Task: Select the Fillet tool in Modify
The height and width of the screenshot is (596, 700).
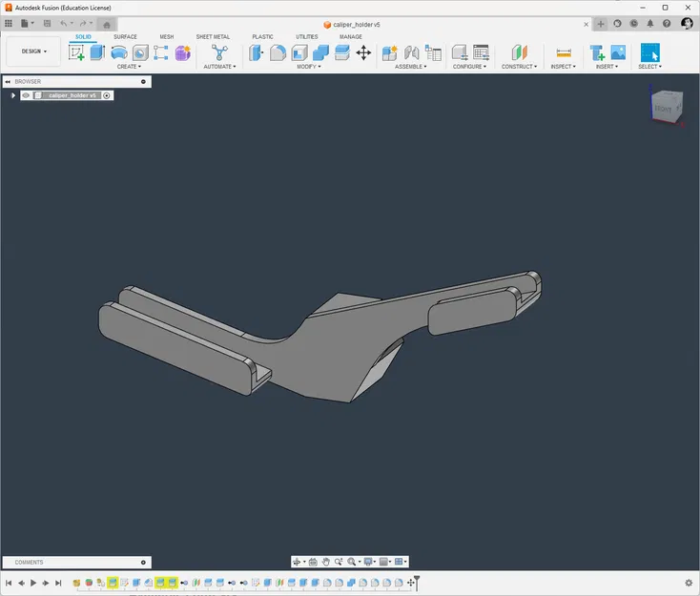Action: (278, 52)
